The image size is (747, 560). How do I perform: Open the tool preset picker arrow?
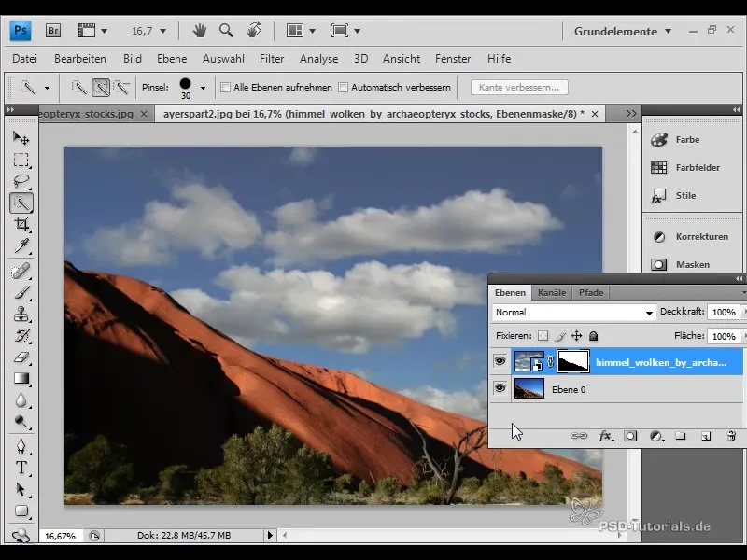[47, 88]
